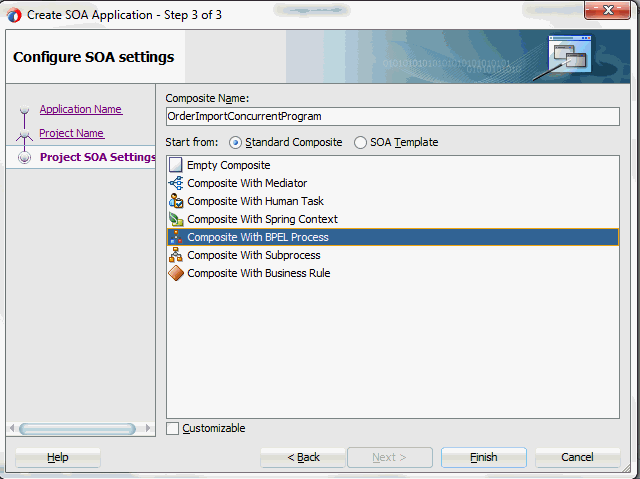
Task: Go to the Application Name step
Action: click(81, 109)
